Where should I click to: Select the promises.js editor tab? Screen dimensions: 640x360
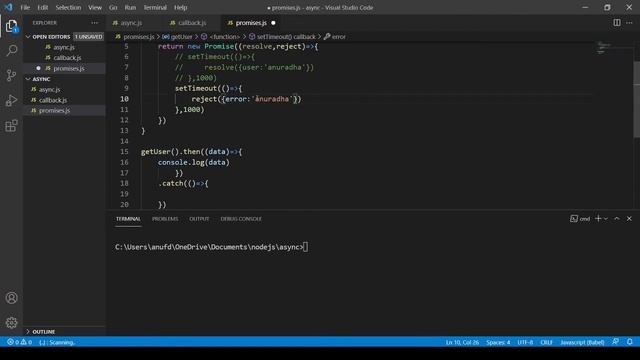pos(251,23)
